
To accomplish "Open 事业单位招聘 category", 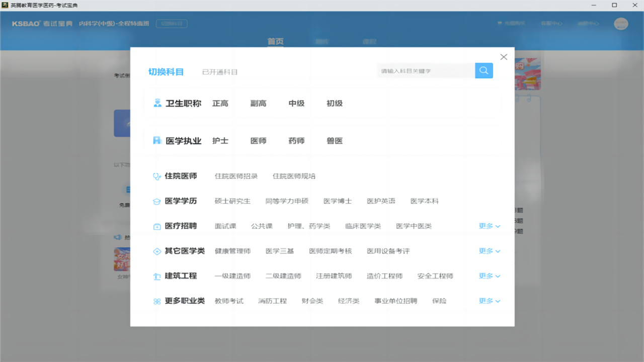I will click(396, 301).
